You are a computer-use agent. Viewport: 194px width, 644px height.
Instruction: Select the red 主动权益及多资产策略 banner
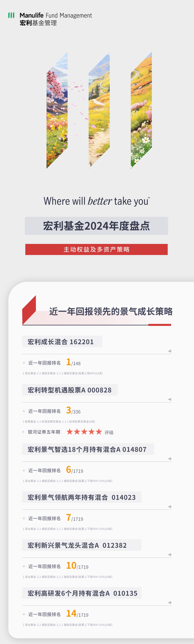[x=96, y=249]
